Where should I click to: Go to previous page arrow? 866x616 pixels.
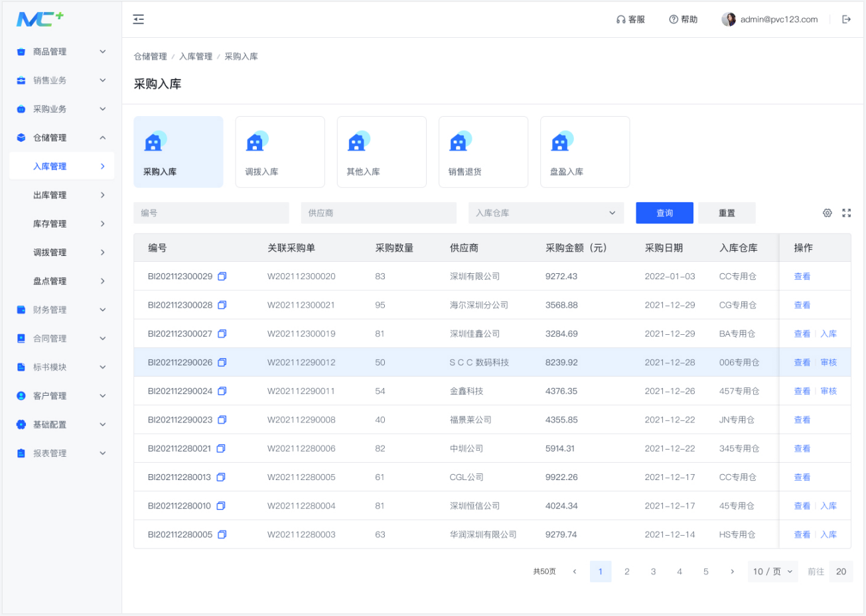575,572
